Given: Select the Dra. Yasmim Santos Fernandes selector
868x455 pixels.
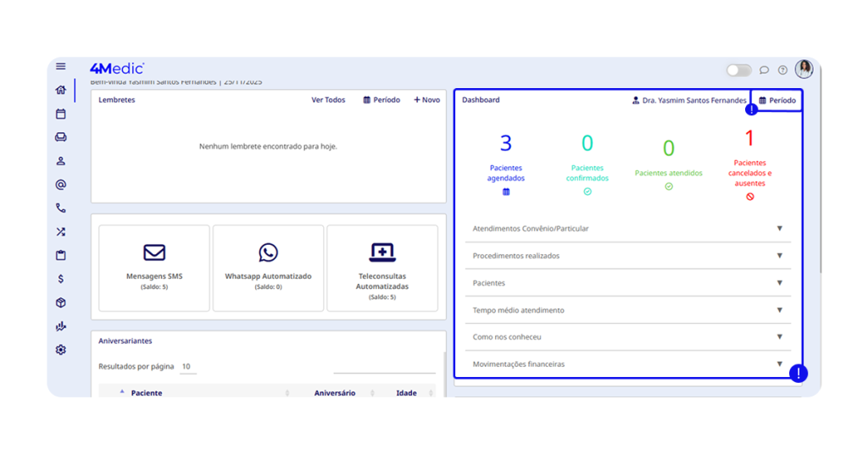Looking at the screenshot, I should [x=689, y=100].
